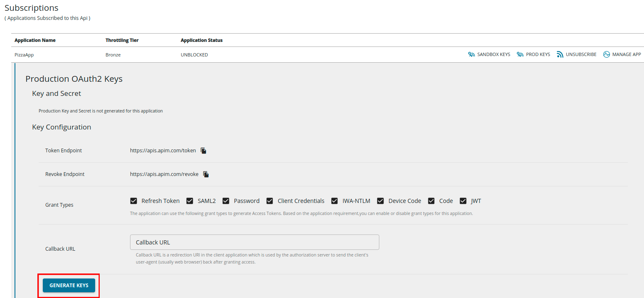The height and width of the screenshot is (298, 644).
Task: Click the key icon next to PROD KEYS
Action: coord(519,54)
